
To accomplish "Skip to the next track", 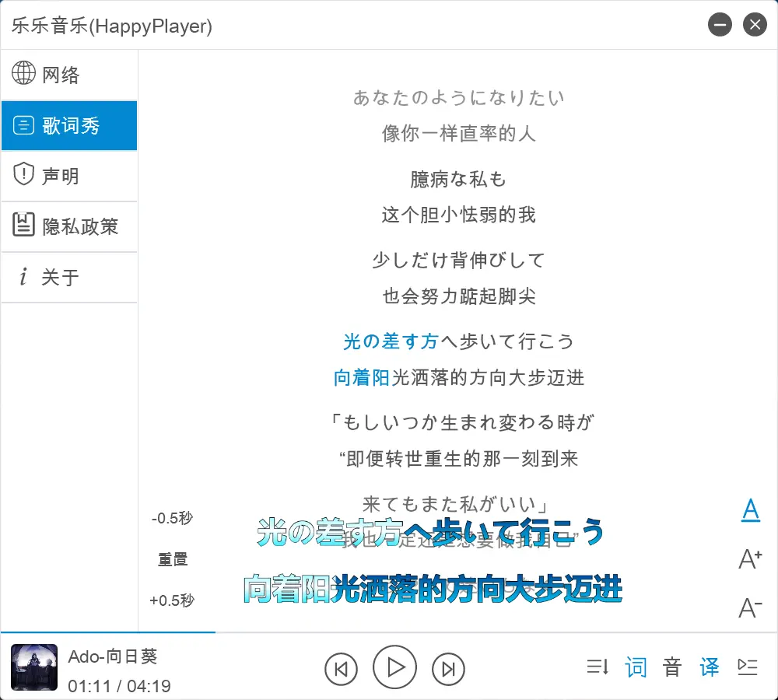I will [448, 669].
